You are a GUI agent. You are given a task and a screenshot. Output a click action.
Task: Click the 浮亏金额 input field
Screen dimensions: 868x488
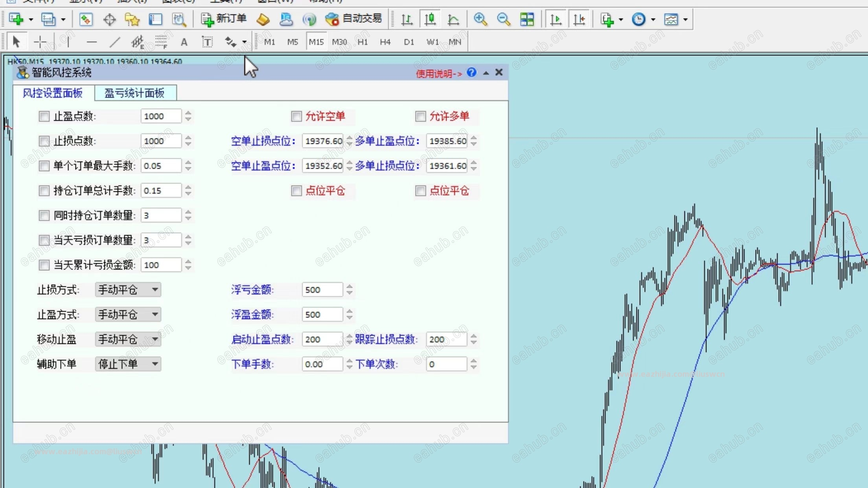click(x=322, y=290)
